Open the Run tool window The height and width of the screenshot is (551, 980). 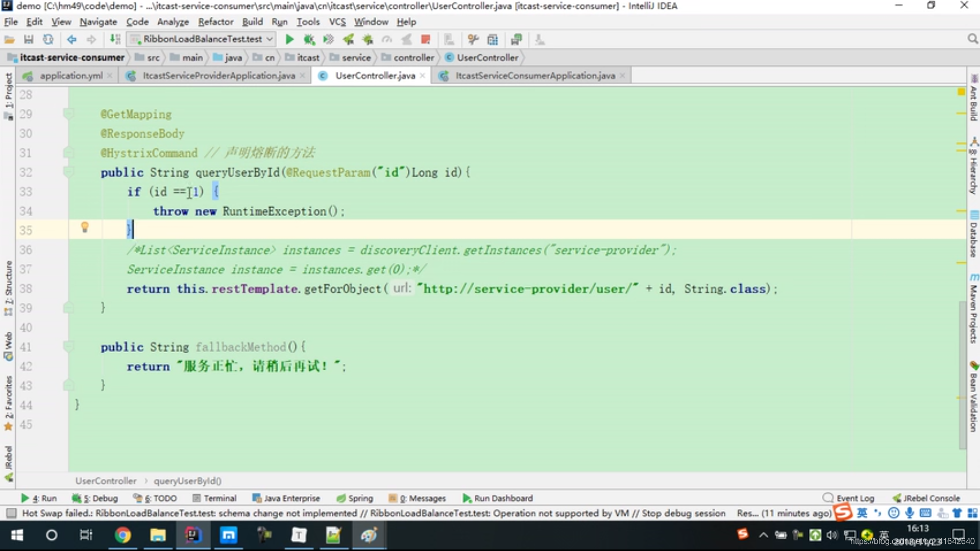[39, 498]
